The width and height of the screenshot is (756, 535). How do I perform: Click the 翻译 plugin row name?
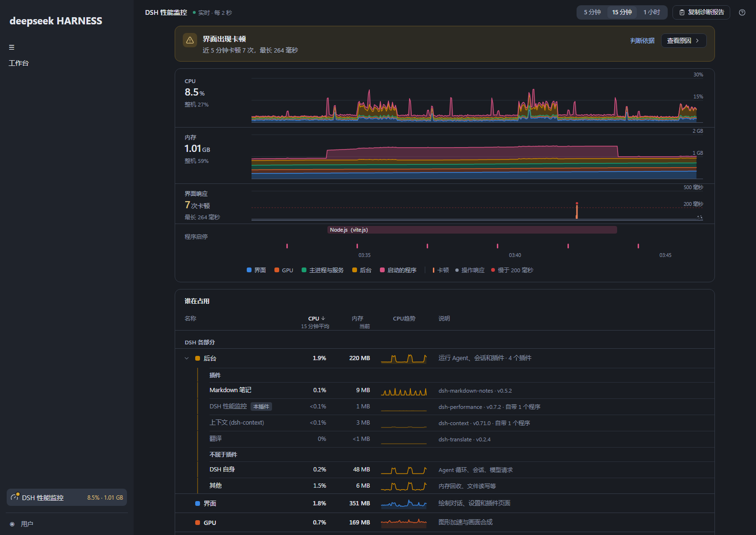click(215, 439)
